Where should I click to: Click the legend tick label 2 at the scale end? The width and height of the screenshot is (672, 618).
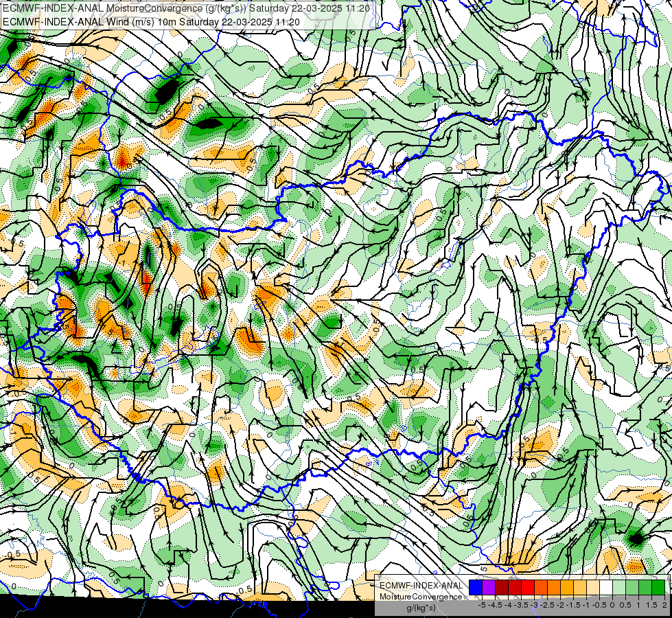[x=664, y=605]
